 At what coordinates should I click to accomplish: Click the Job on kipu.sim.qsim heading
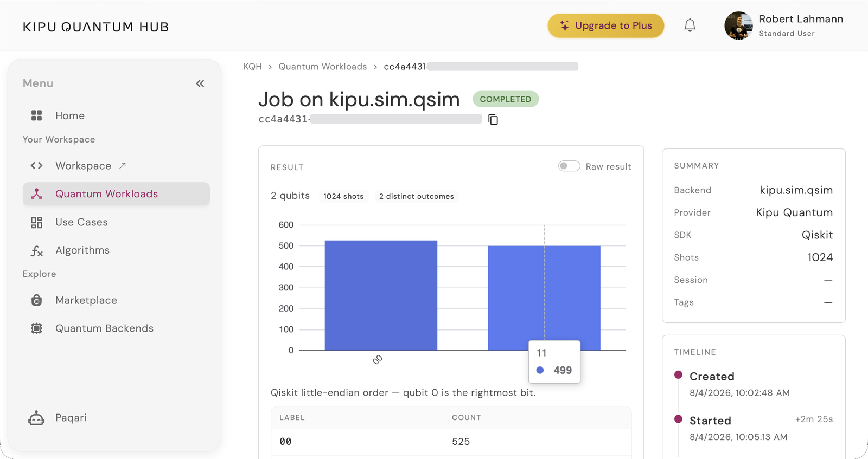pos(359,99)
